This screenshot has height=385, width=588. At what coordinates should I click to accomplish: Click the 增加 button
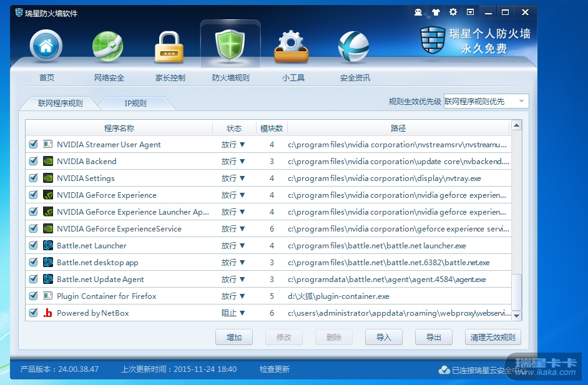point(234,337)
